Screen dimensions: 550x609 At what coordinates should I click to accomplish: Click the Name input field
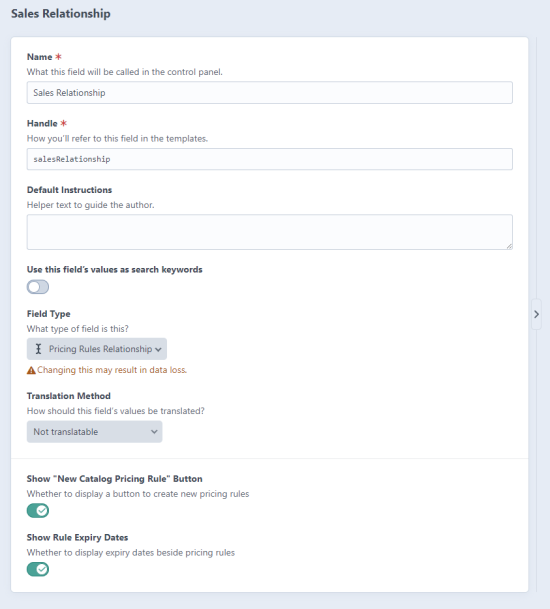pyautogui.click(x=270, y=92)
